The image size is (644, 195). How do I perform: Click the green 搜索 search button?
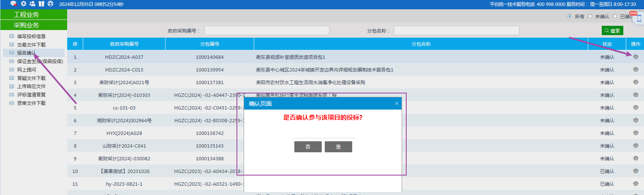612,30
